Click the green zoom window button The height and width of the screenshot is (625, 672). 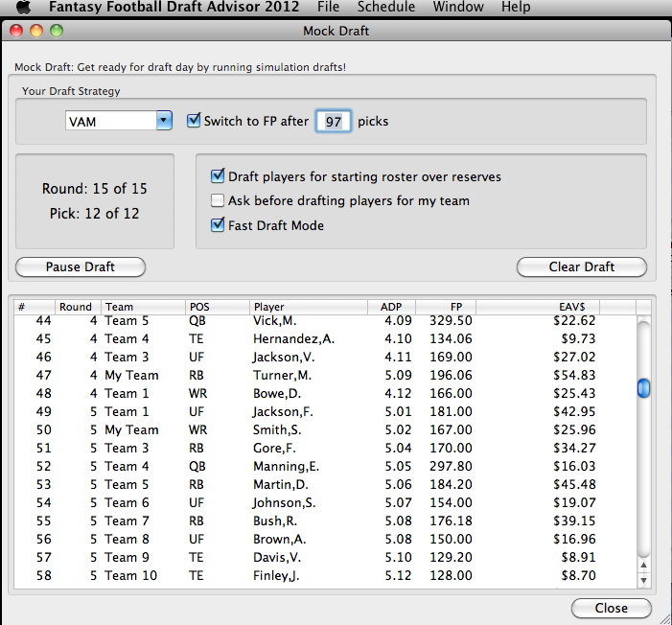pyautogui.click(x=57, y=31)
